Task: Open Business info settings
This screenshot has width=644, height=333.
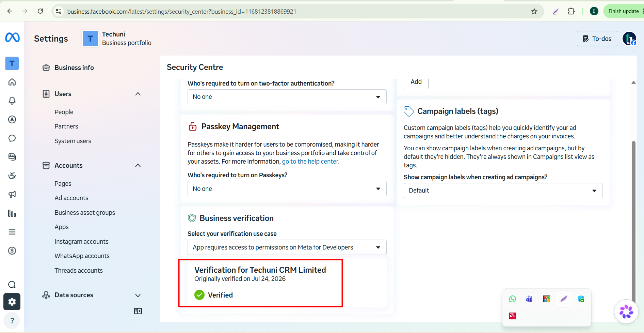Action: [x=74, y=67]
